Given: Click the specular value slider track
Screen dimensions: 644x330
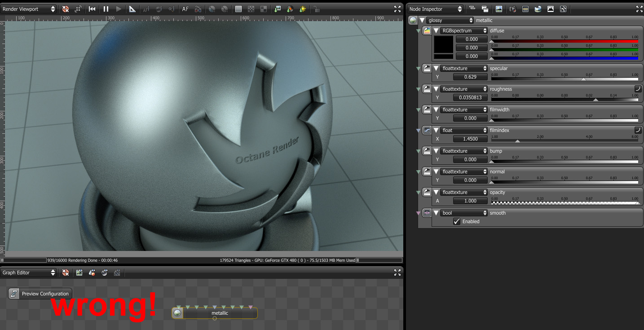Looking at the screenshot, I should click(565, 79).
